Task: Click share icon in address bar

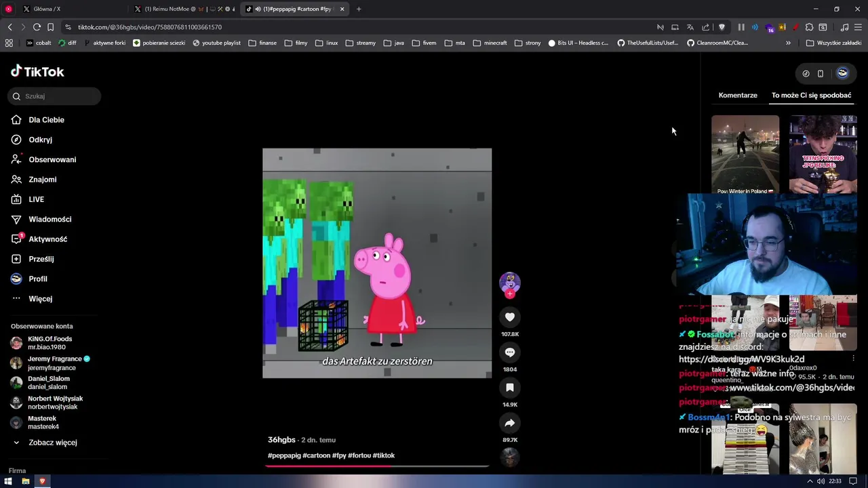Action: [x=705, y=27]
